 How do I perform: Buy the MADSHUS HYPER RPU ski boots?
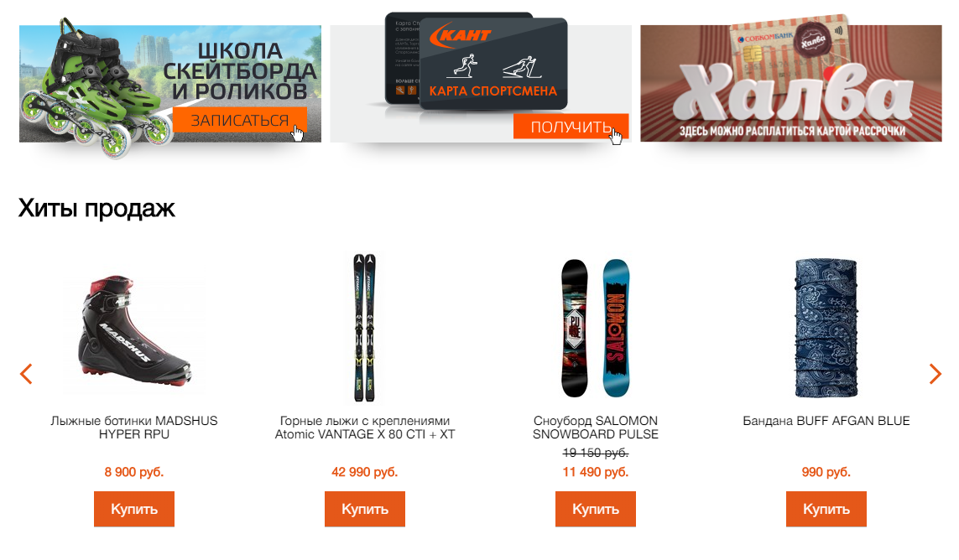pyautogui.click(x=134, y=509)
